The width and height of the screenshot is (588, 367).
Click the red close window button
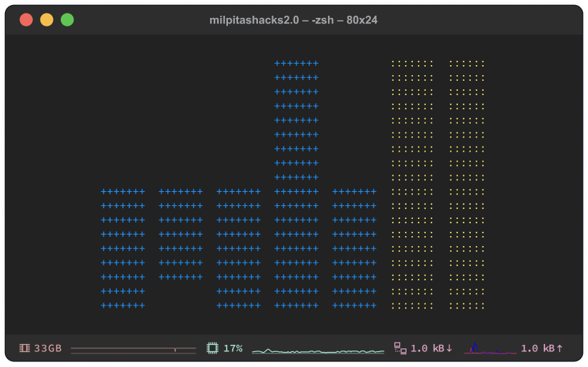pos(26,20)
